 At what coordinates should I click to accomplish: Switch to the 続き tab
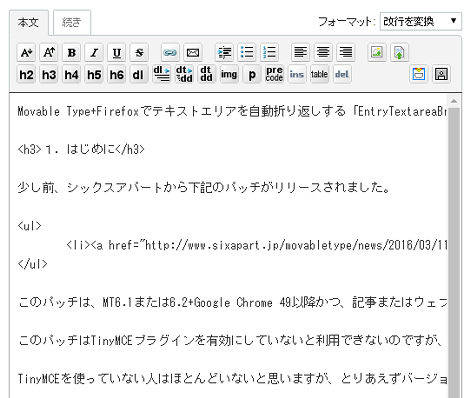[72, 22]
